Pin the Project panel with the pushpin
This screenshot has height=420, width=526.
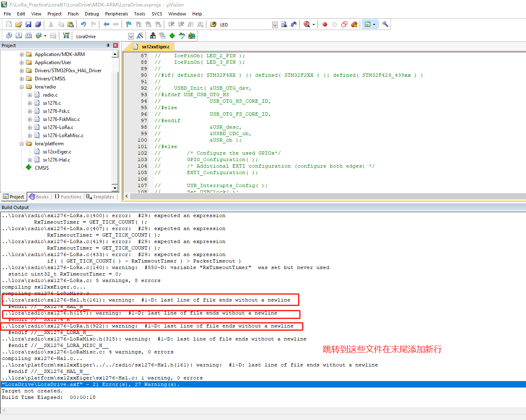108,45
